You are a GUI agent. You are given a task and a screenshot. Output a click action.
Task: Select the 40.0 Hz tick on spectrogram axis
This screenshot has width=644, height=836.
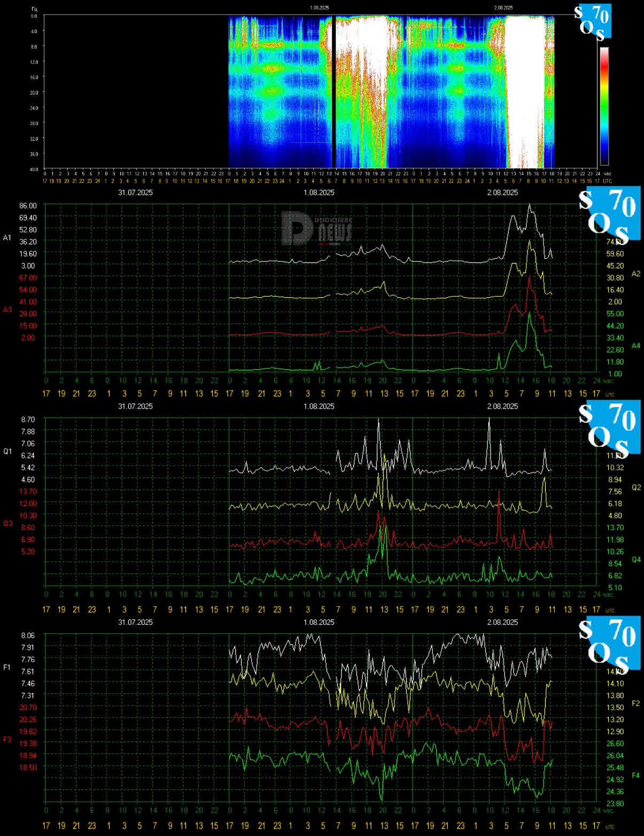(34, 169)
